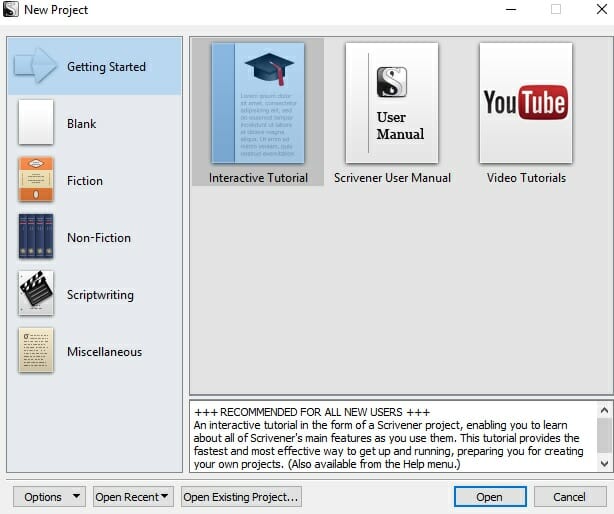Screen dimensions: 614x514
Task: Select the Scriptwriting clapperboard icon
Action: point(36,293)
